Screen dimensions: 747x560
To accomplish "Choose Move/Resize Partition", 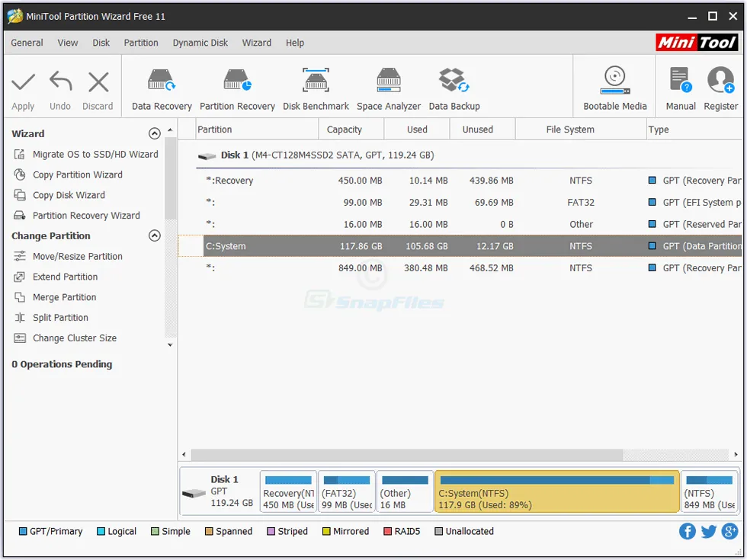I will 68,257.
